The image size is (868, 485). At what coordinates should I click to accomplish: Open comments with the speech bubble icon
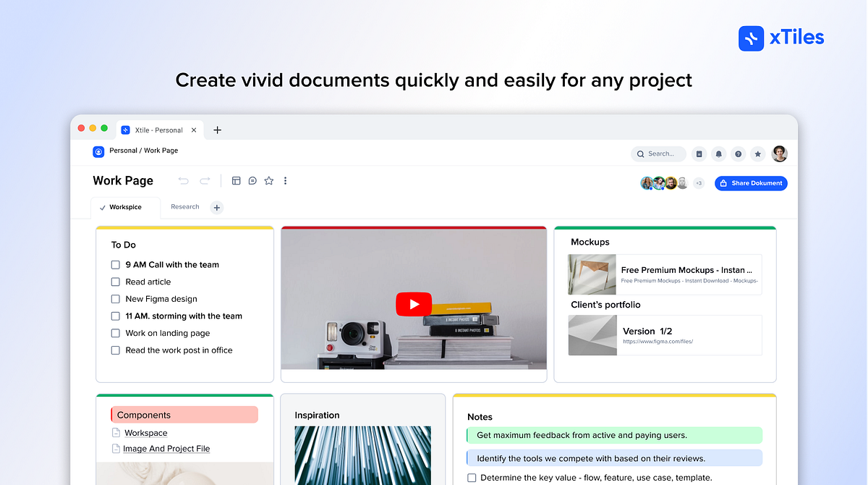(x=252, y=180)
